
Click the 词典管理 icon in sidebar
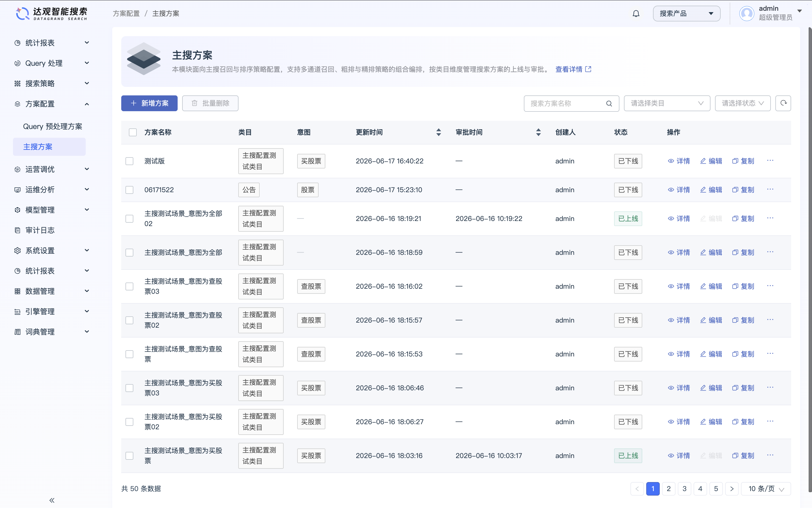tap(17, 332)
